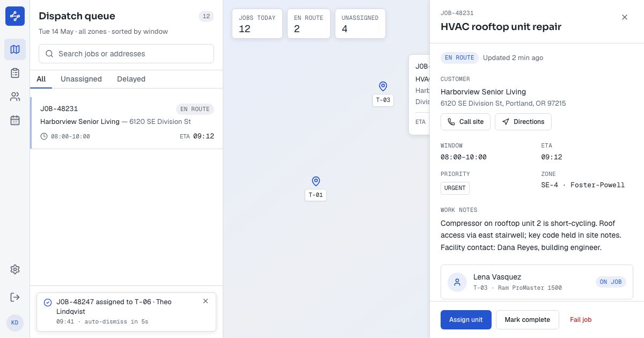Screen dimensions: 644x338
Task: Click the dispatch app logo icon
Action: (15, 16)
